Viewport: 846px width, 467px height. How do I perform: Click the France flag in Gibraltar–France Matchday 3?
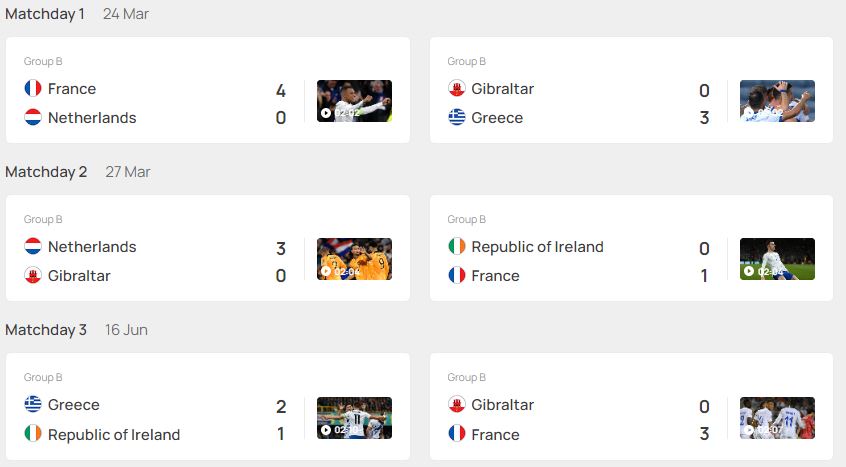[x=456, y=434]
